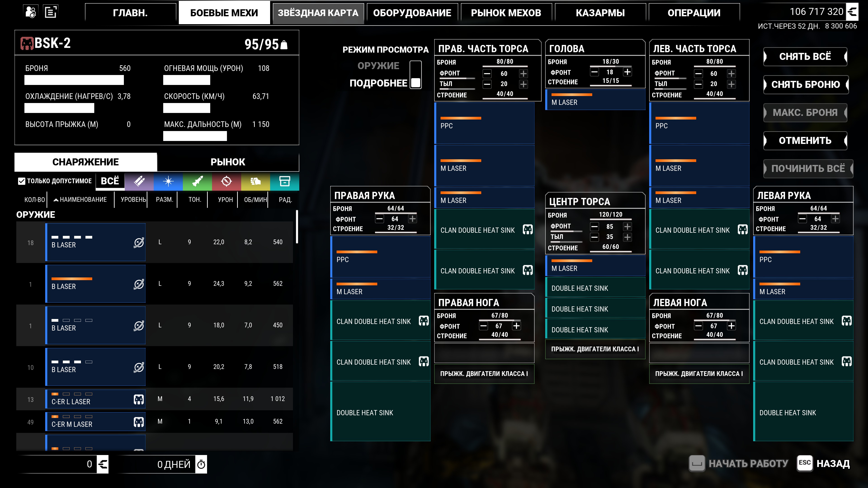Filter equipment by energy weapons icon
Viewport: 868px width, 488px height.
[168, 181]
